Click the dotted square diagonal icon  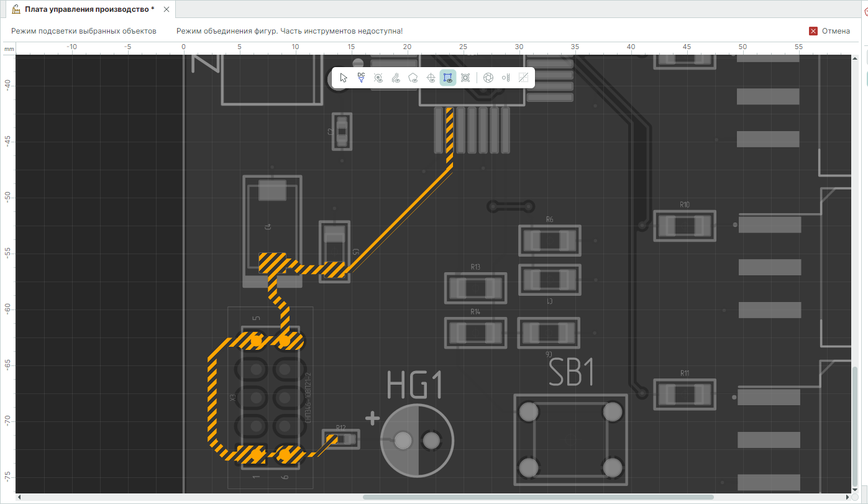[x=523, y=78]
